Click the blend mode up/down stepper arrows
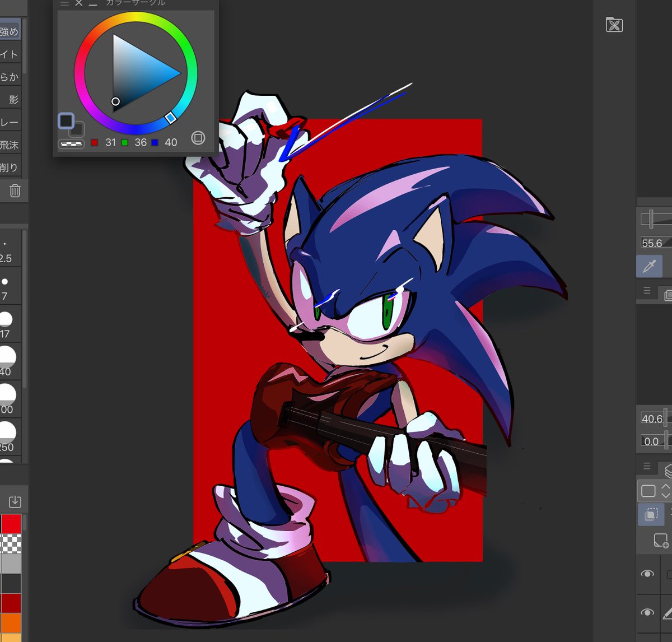The width and height of the screenshot is (672, 642). tap(666, 491)
